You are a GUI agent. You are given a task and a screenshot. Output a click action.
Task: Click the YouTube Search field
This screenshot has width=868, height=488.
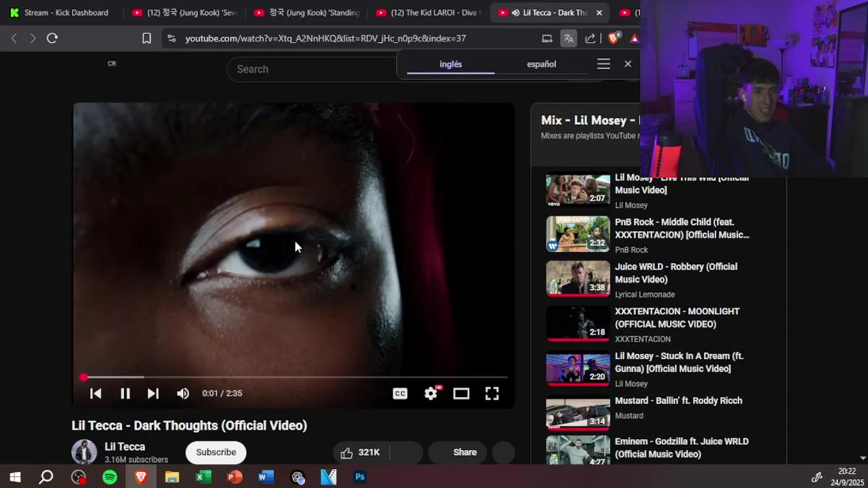[312, 69]
